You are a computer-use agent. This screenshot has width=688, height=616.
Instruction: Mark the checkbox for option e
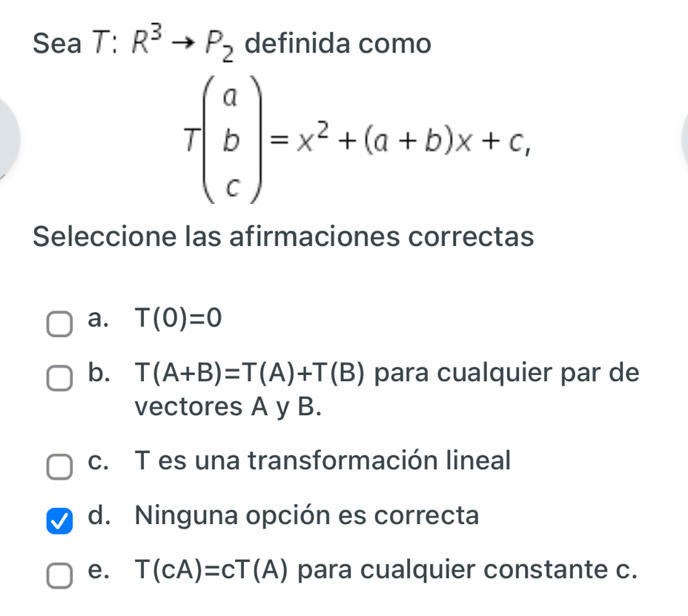click(x=61, y=574)
